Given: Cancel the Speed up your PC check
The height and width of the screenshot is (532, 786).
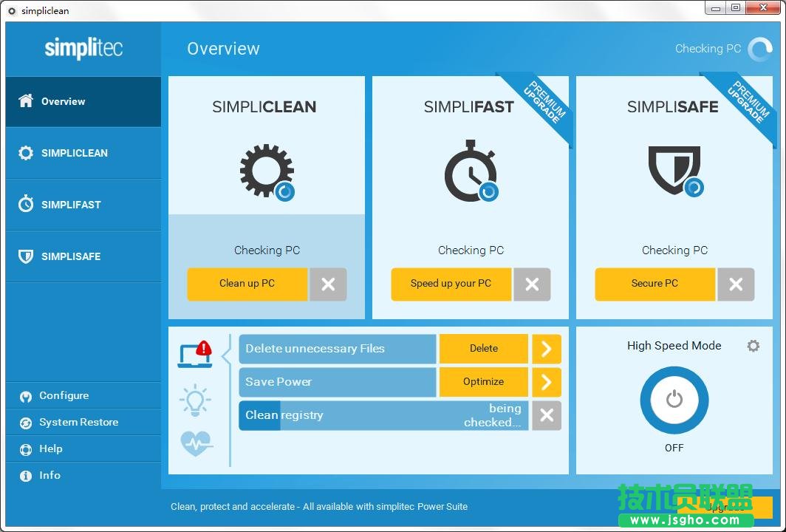Looking at the screenshot, I should tap(532, 284).
